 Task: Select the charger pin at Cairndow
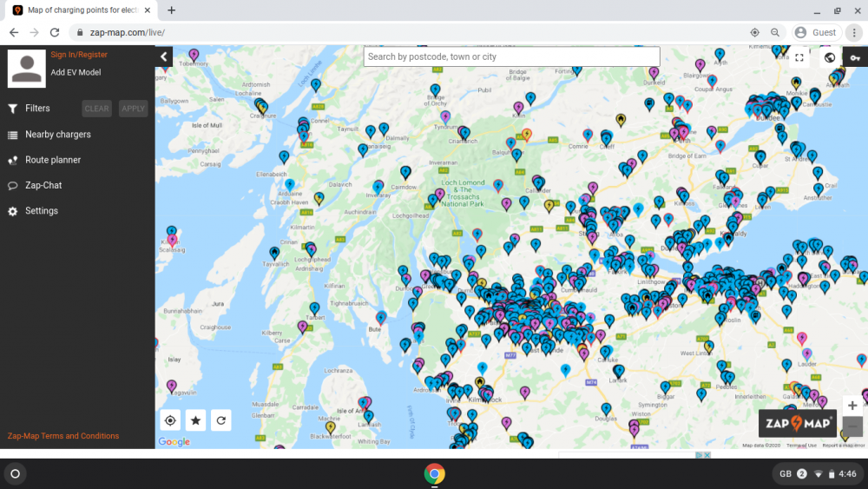point(405,172)
